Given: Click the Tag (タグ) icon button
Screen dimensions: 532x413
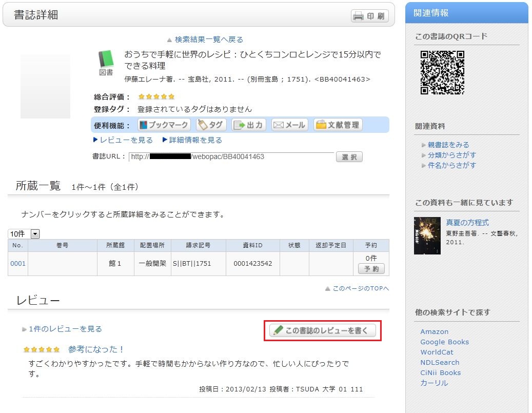Looking at the screenshot, I should 211,125.
